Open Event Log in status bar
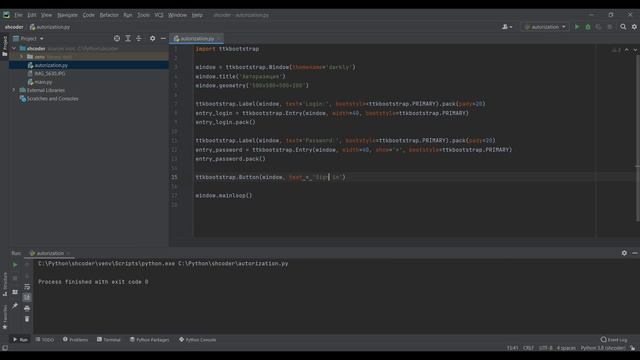Image resolution: width=640 pixels, height=360 pixels. (614, 340)
